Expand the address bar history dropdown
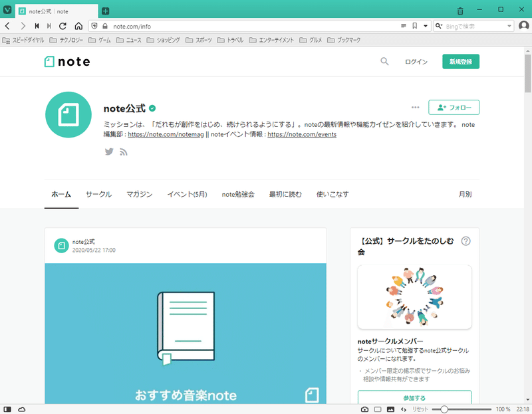 [x=425, y=26]
